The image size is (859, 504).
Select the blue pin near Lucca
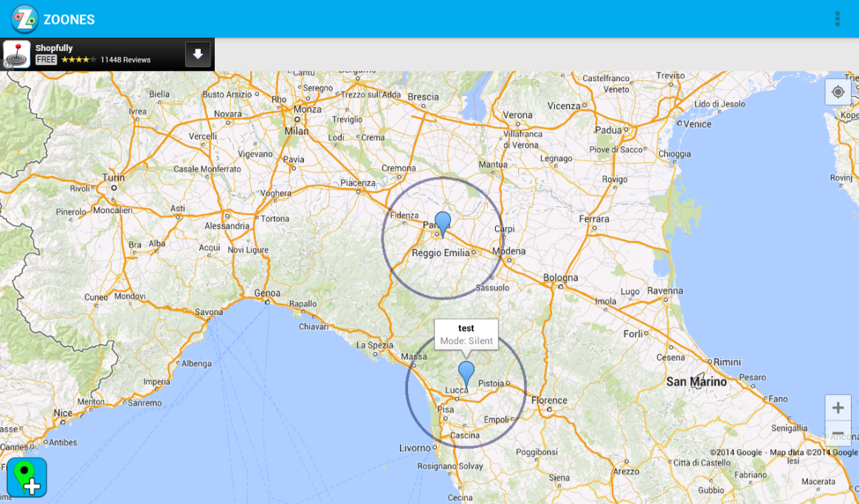(466, 374)
